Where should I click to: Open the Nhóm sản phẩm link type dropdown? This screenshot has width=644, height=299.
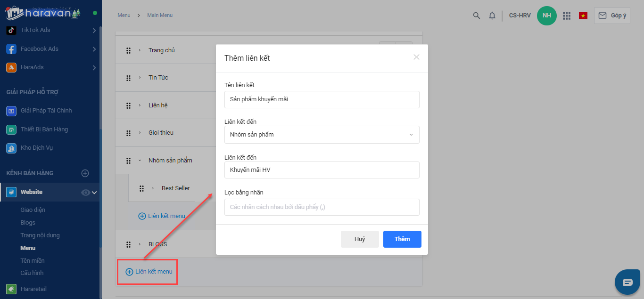click(x=322, y=135)
